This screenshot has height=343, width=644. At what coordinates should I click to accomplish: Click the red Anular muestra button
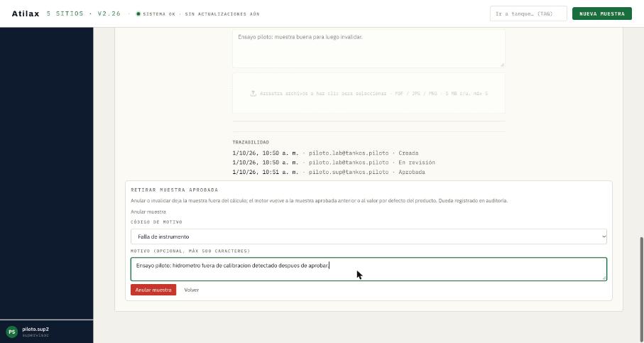pyautogui.click(x=153, y=290)
